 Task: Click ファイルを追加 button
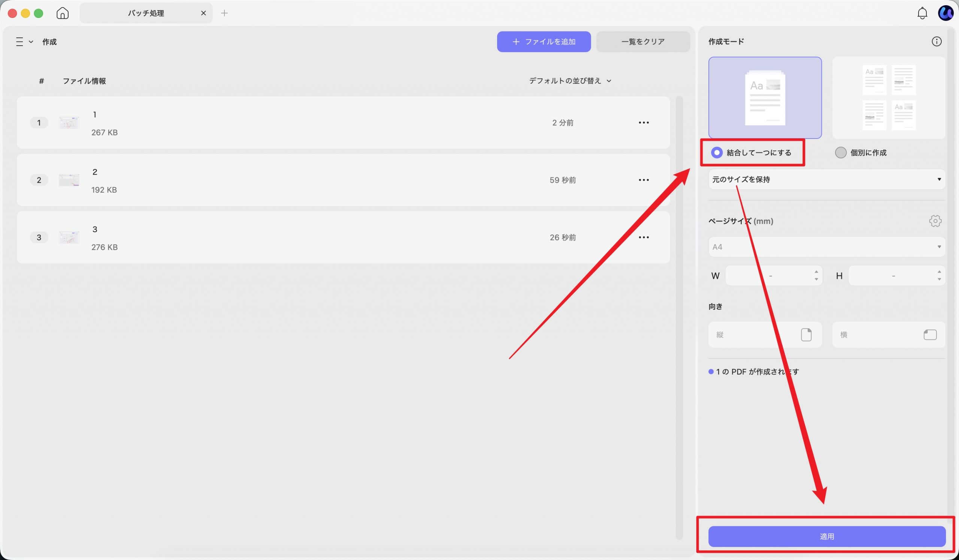(x=544, y=42)
